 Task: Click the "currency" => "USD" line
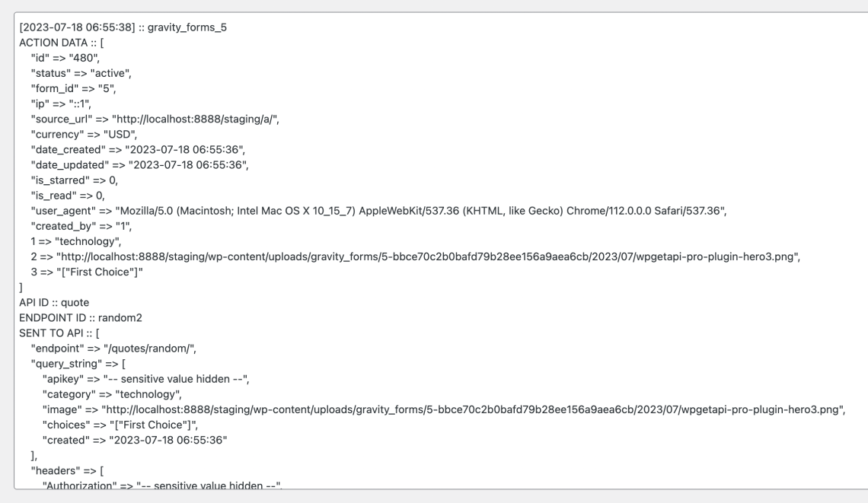(x=85, y=135)
